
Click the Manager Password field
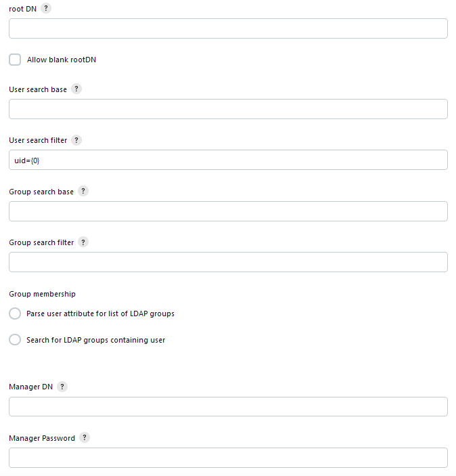click(x=228, y=458)
